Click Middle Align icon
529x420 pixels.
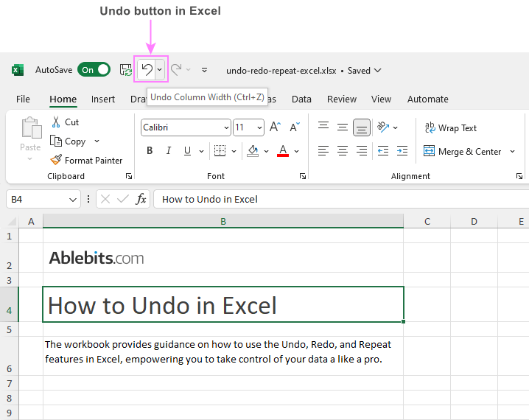343,127
